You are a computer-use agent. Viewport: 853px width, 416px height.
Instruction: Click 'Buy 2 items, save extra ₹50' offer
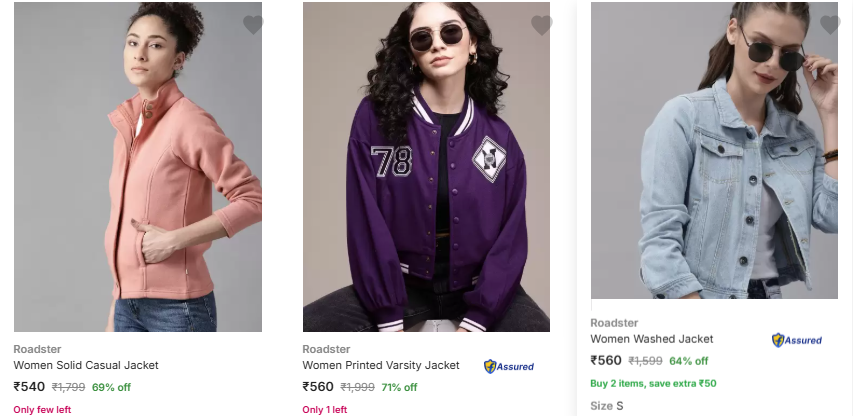(653, 383)
